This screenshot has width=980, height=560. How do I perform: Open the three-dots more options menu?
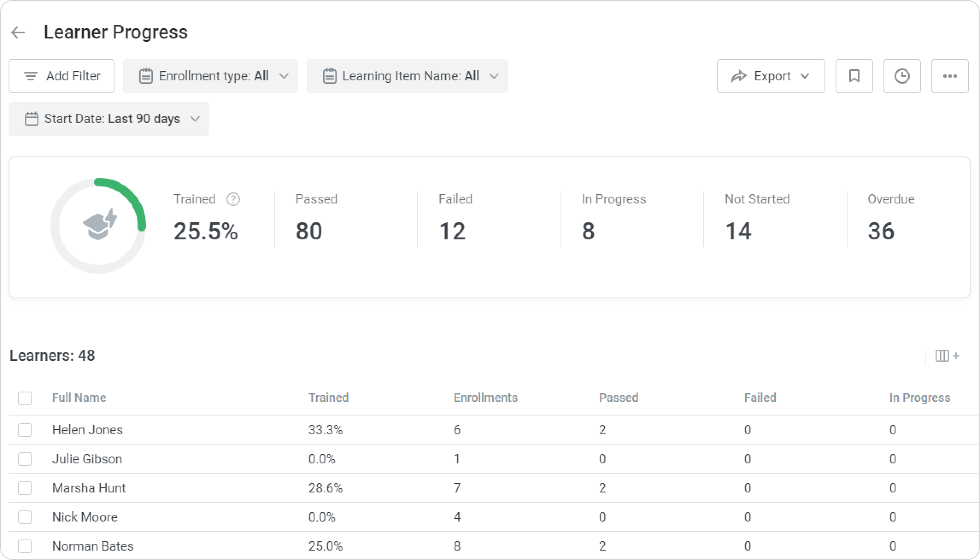click(950, 76)
